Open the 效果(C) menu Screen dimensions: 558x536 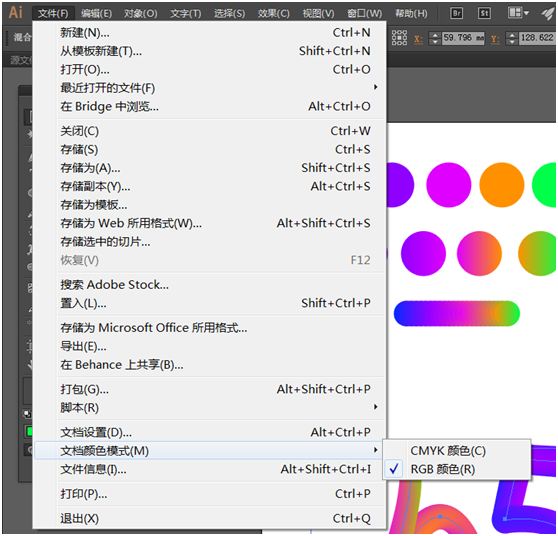[x=273, y=14]
